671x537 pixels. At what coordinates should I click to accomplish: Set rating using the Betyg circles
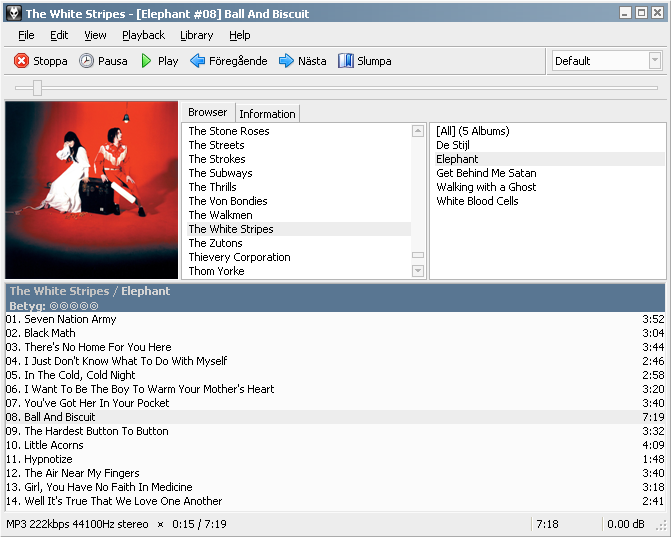pos(74,305)
